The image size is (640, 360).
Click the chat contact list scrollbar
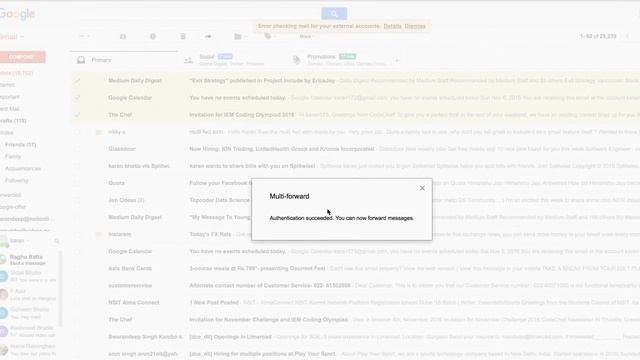coord(60,289)
